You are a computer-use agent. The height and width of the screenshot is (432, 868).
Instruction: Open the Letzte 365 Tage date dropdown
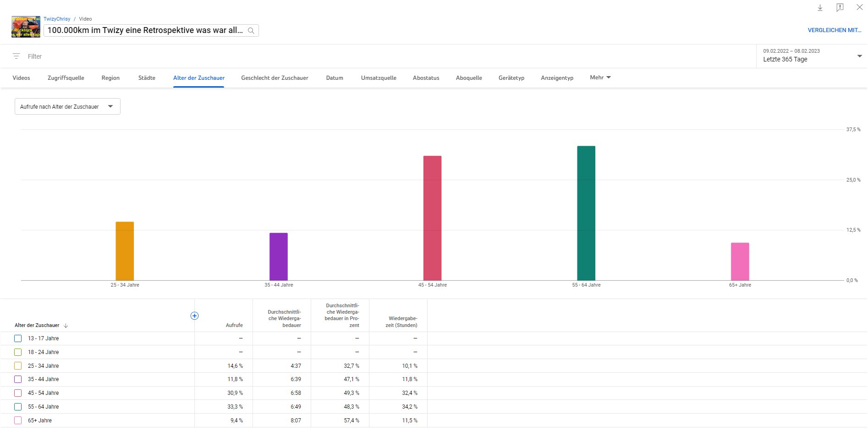point(811,56)
